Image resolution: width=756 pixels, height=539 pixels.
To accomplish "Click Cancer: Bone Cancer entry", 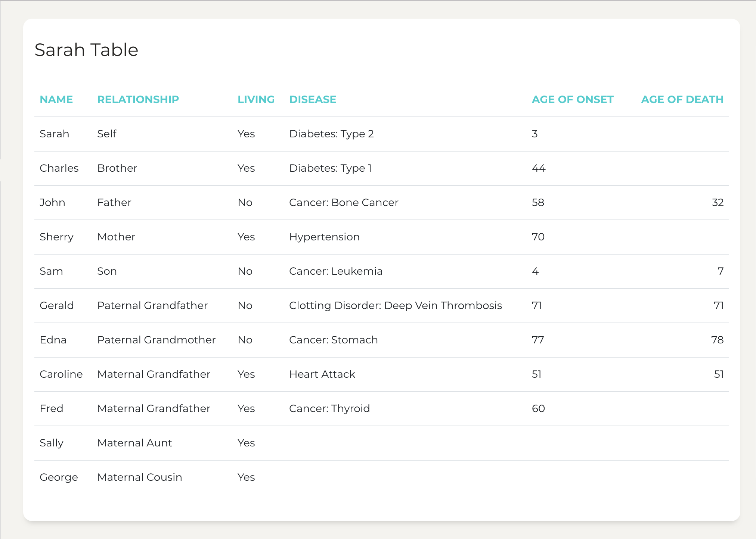I will point(343,202).
